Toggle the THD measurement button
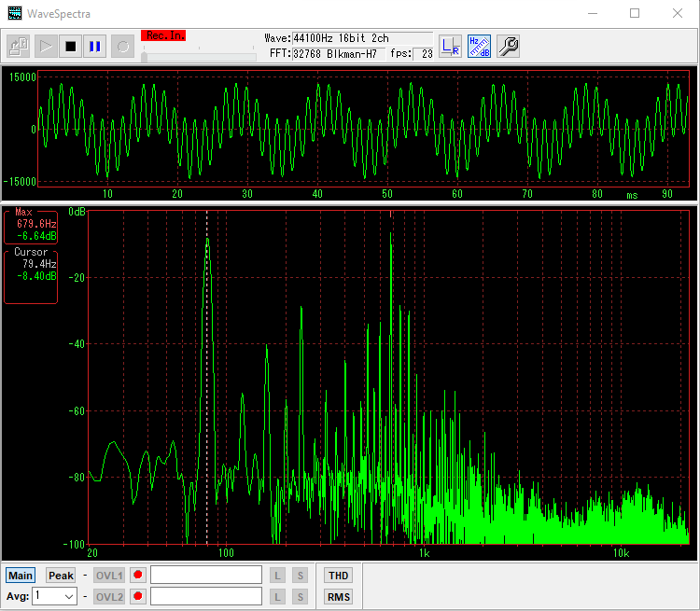Viewport: 700px width, 611px height. pyautogui.click(x=338, y=576)
